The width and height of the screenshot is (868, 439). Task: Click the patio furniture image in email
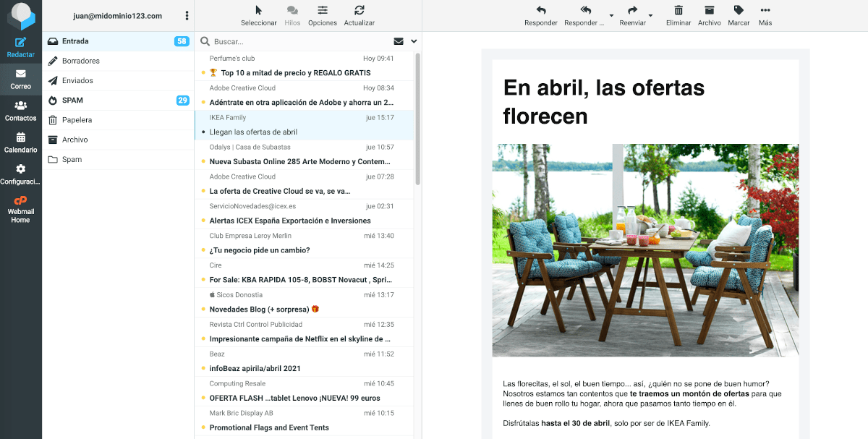click(x=645, y=250)
